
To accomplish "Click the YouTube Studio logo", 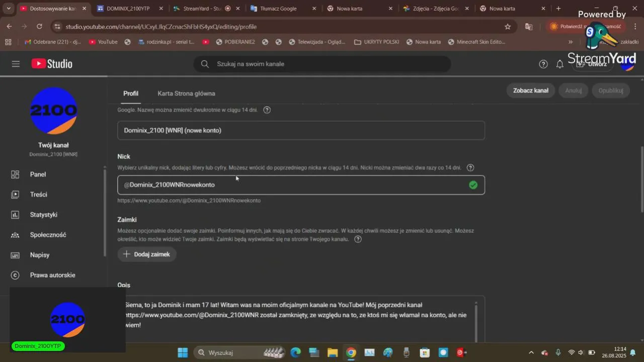I will [52, 64].
